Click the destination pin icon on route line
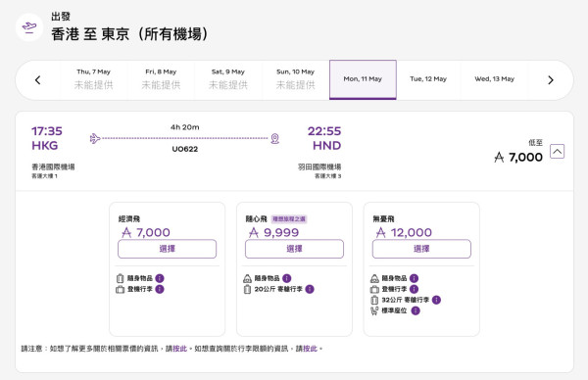Image resolution: width=588 pixels, height=380 pixels. [x=274, y=138]
